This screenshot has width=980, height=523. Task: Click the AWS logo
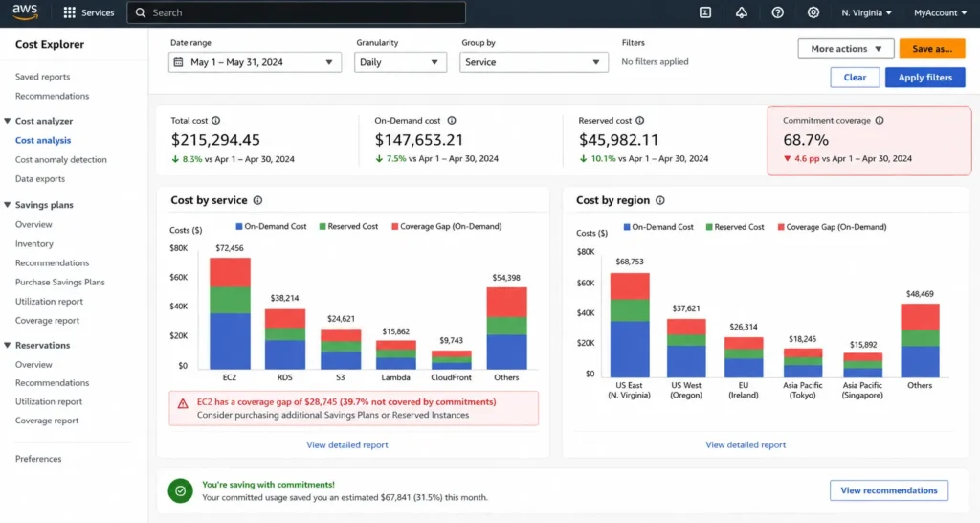tap(25, 11)
